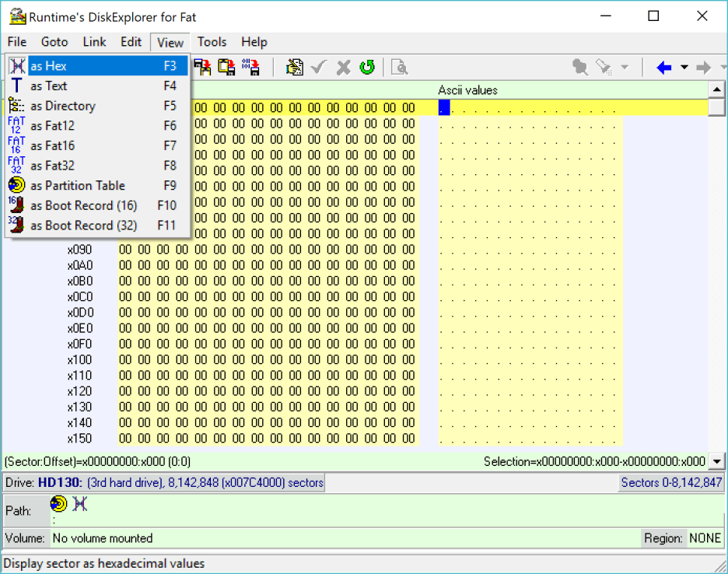Click the rightmost red-arrow copy toolbar icon
This screenshot has height=574, width=728.
click(250, 68)
